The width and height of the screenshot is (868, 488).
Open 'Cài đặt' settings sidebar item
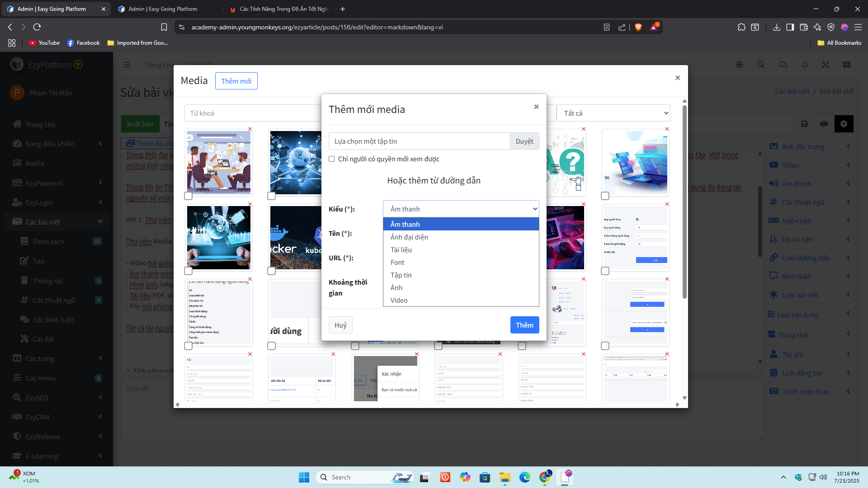pyautogui.click(x=43, y=339)
